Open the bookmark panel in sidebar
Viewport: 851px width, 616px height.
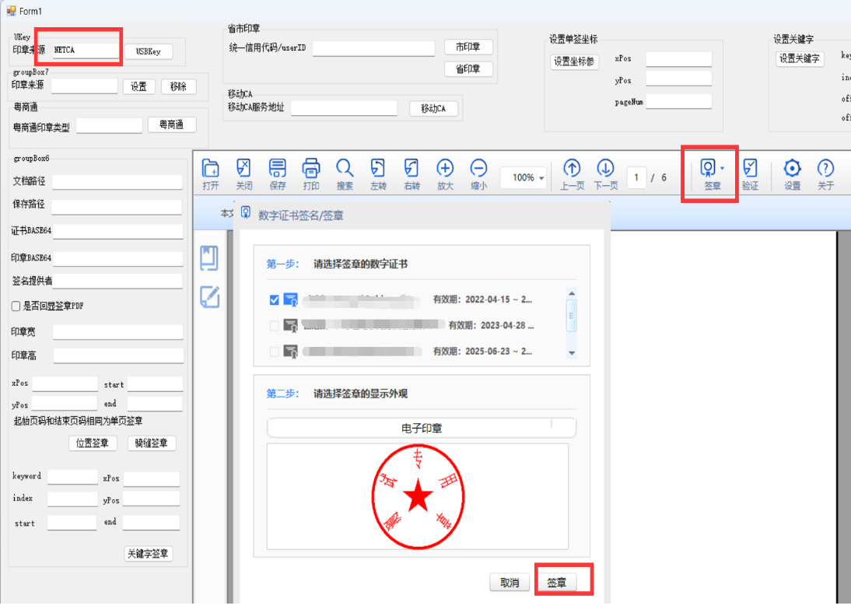point(209,258)
